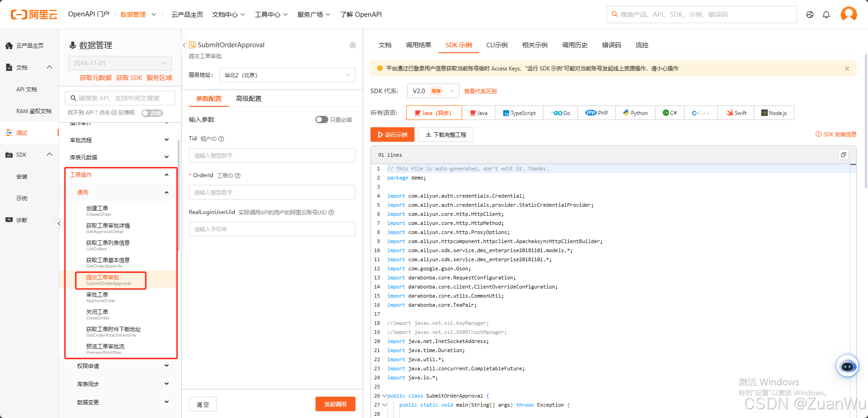Viewport: 868px width, 418px height.
Task: Select PHP language
Action: 597,113
